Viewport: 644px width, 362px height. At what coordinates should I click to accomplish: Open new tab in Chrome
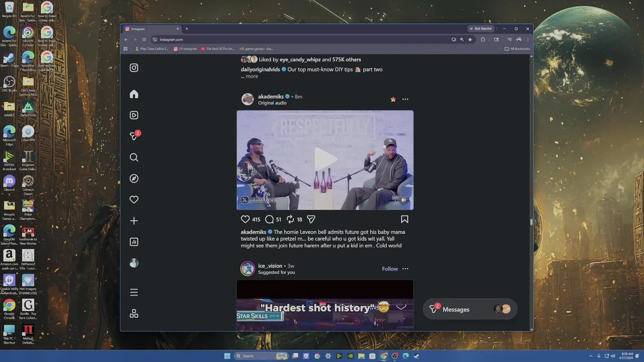tap(187, 29)
